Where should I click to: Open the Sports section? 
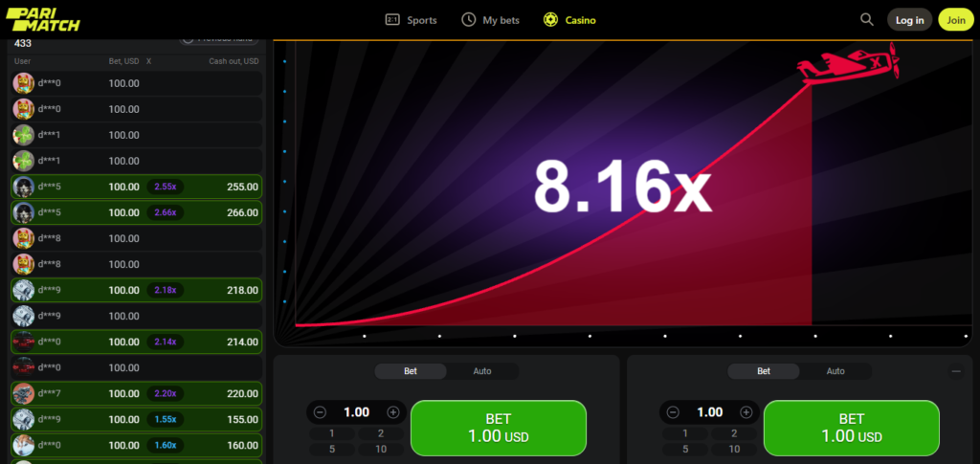tap(411, 19)
